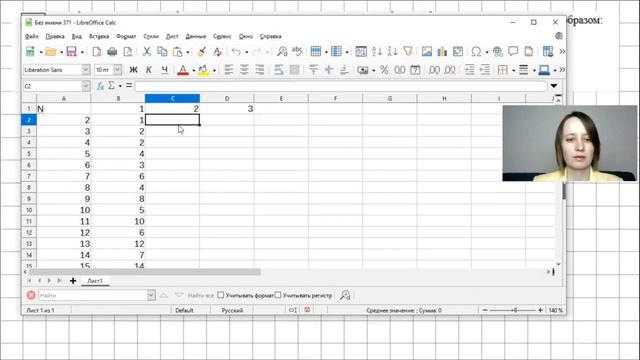Adjust the status bar zoom slider handle
The height and width of the screenshot is (360, 640).
[x=515, y=310]
